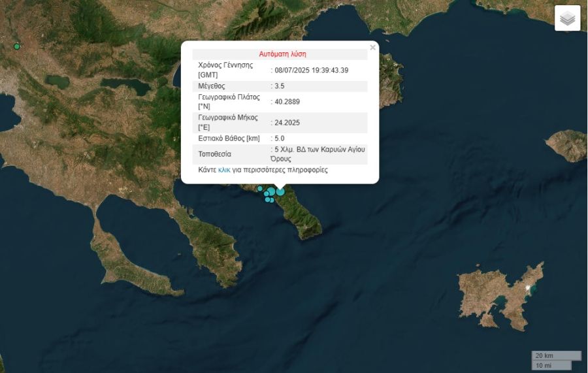
Task: Click the 'Χρόνος Γέννησης [GMT]' label
Action: pyautogui.click(x=225, y=70)
